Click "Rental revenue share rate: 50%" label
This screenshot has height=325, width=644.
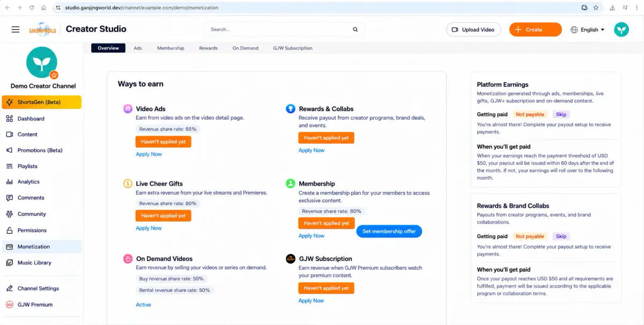coord(174,290)
